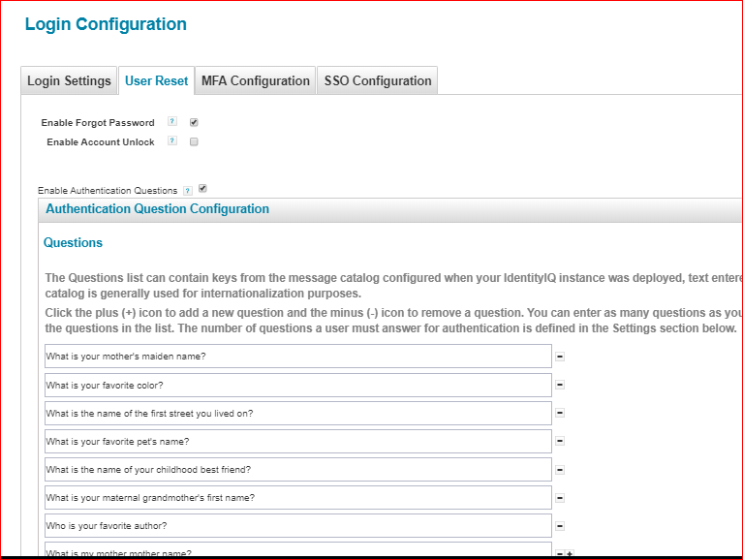Switch to the Login Settings tab
Viewport: 743px width, 560px height.
click(69, 80)
